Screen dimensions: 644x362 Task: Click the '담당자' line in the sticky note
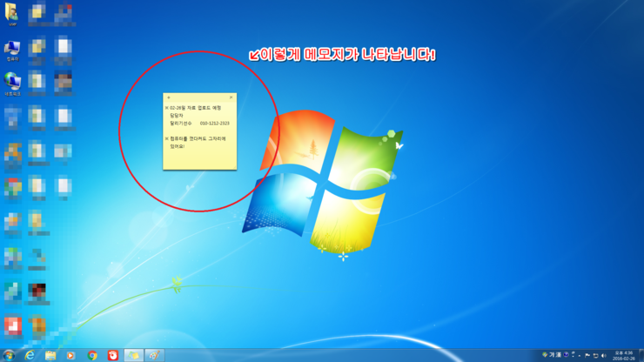tap(177, 116)
